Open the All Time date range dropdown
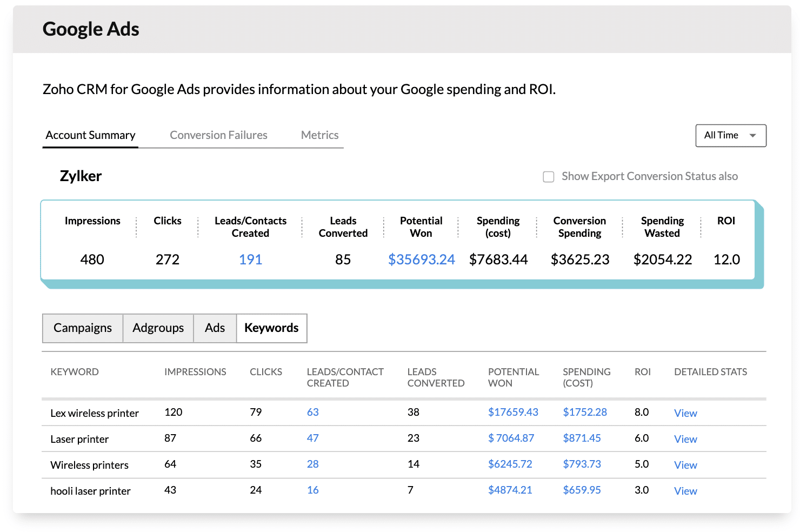Screen dimensions: 800x532 tap(730, 136)
